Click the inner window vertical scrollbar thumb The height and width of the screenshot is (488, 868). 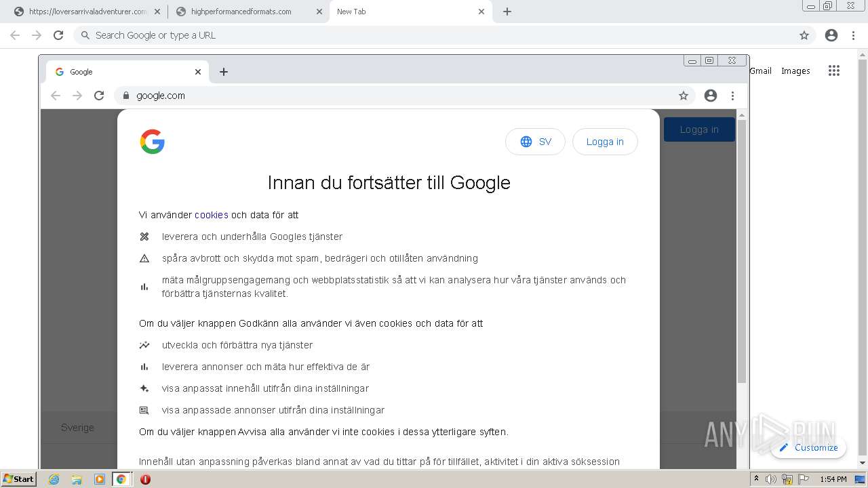pos(742,251)
